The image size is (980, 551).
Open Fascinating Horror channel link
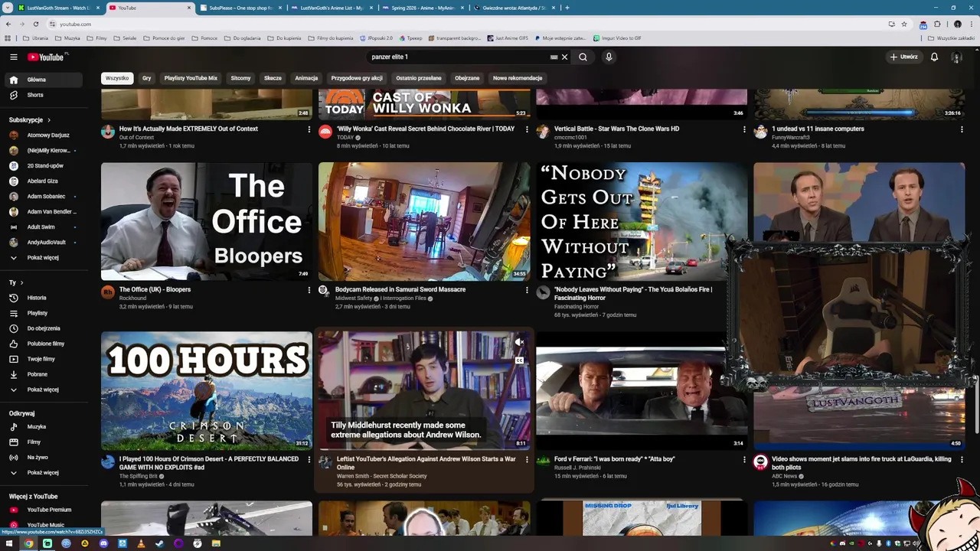[577, 307]
